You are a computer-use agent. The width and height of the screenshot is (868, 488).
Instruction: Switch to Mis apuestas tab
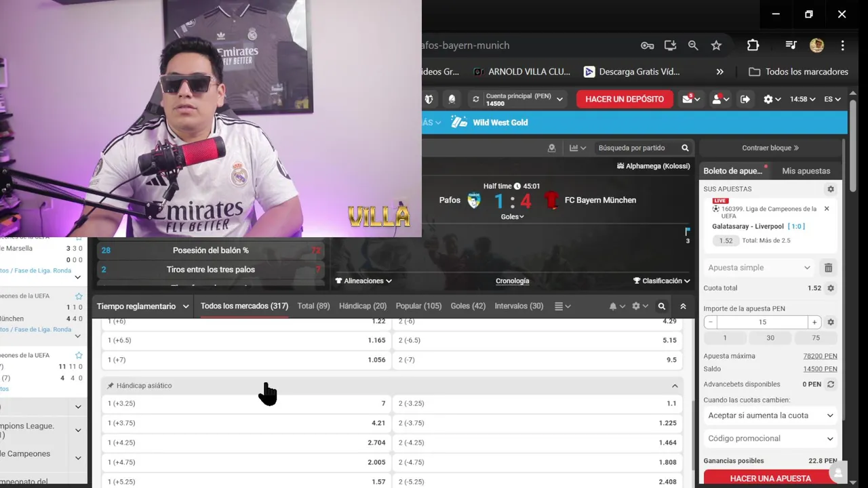pyautogui.click(x=806, y=171)
